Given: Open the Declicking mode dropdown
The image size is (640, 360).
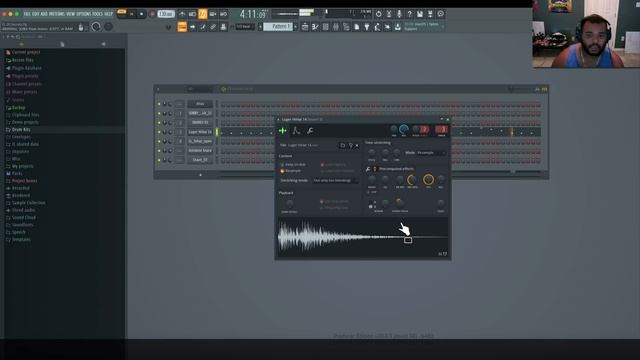Looking at the screenshot, I should pyautogui.click(x=335, y=180).
